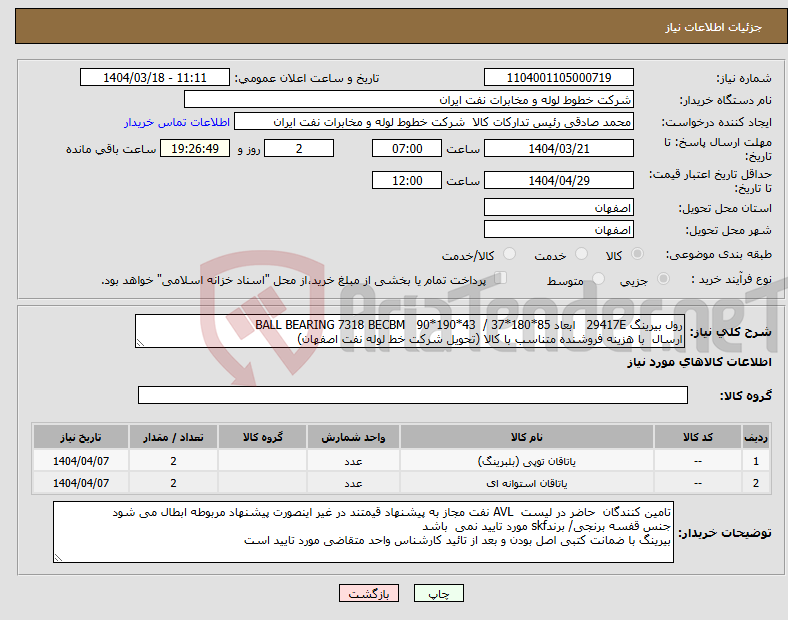Click item name یاتاقان توپی (بلبرینگ)

tap(527, 461)
